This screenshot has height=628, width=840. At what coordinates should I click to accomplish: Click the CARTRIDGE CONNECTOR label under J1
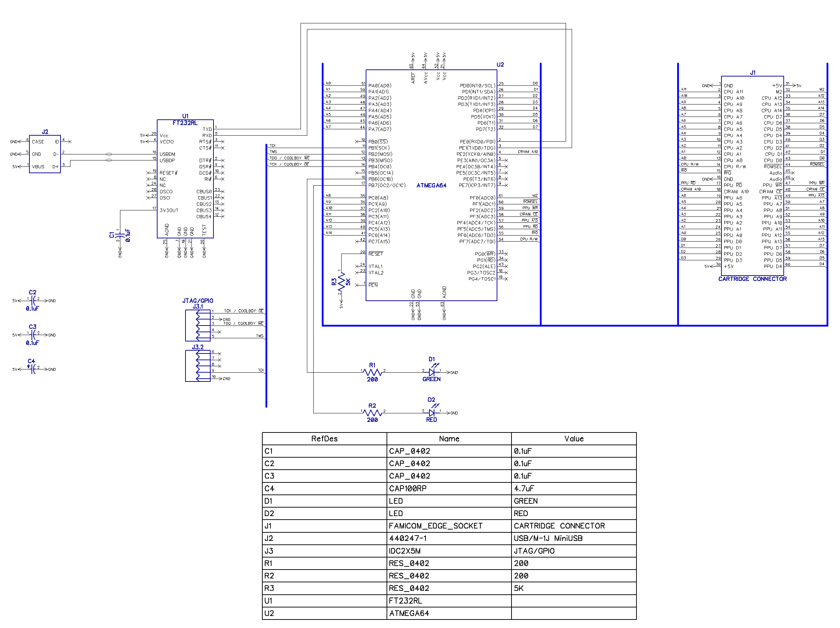[752, 279]
